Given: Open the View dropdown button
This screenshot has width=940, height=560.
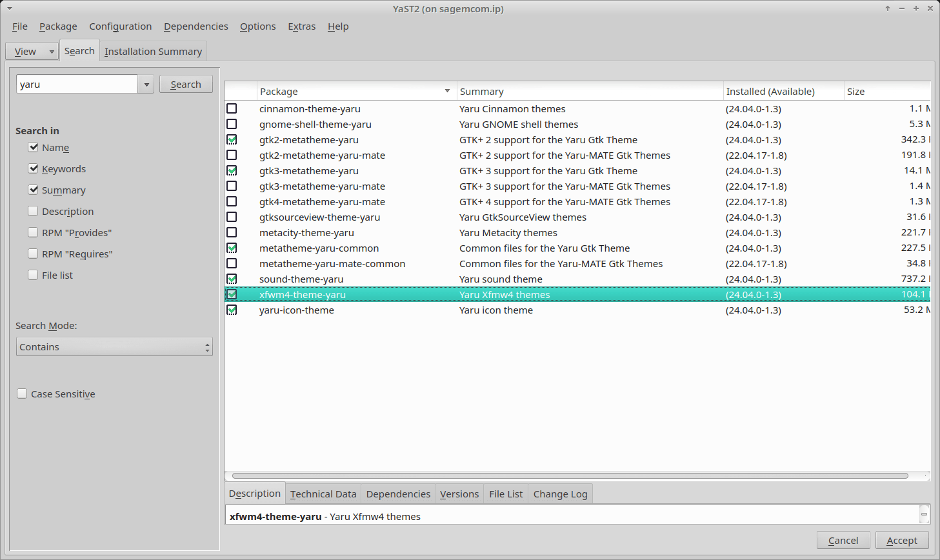Looking at the screenshot, I should click(x=32, y=52).
